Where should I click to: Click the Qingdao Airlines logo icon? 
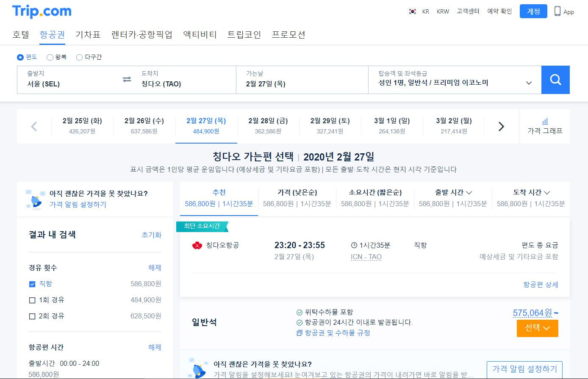[197, 245]
